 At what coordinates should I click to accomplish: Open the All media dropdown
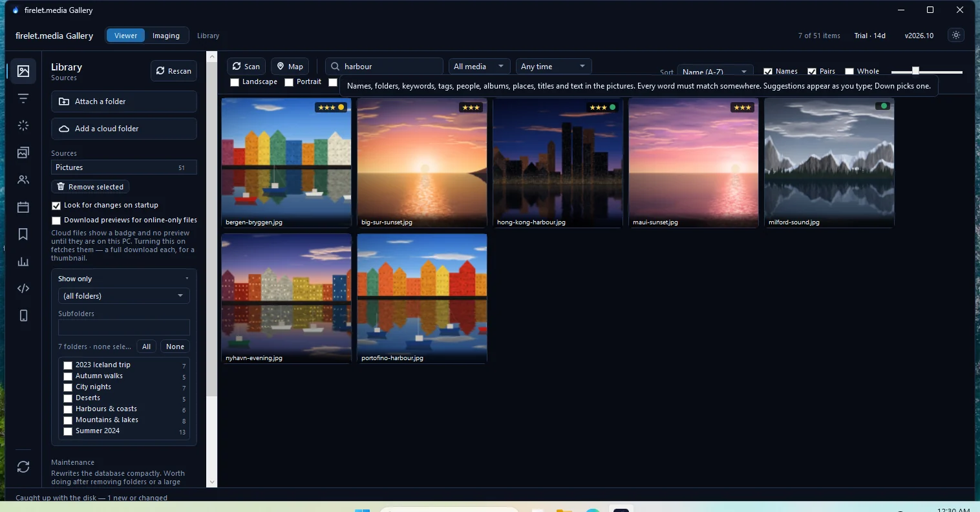478,67
